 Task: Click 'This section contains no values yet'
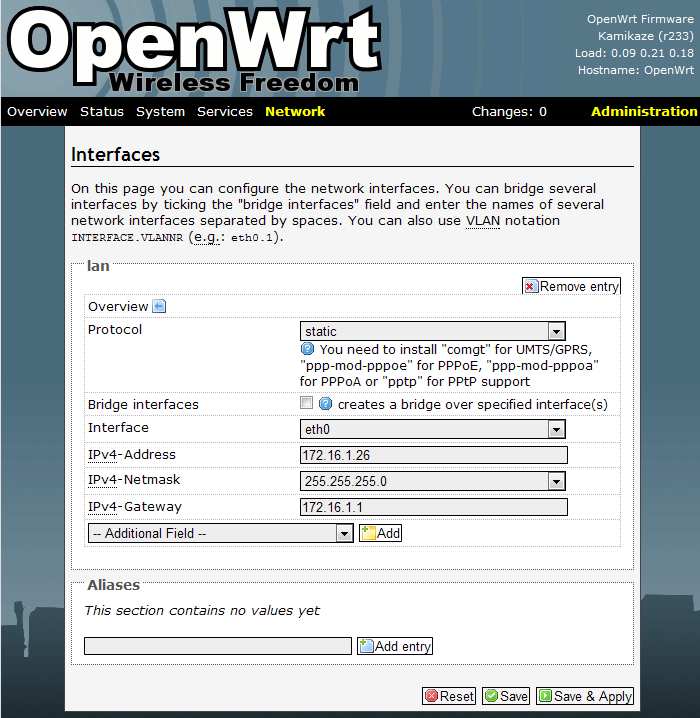click(202, 610)
